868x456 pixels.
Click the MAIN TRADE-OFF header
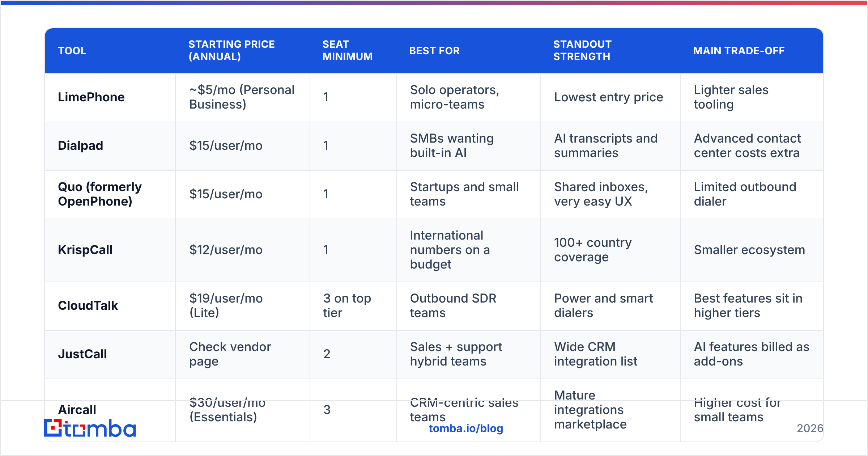(x=739, y=51)
